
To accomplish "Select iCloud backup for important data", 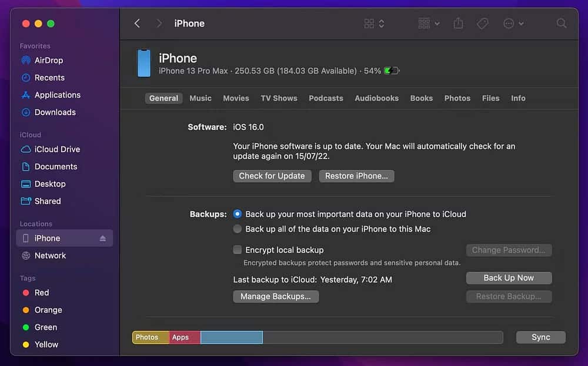I will [237, 214].
